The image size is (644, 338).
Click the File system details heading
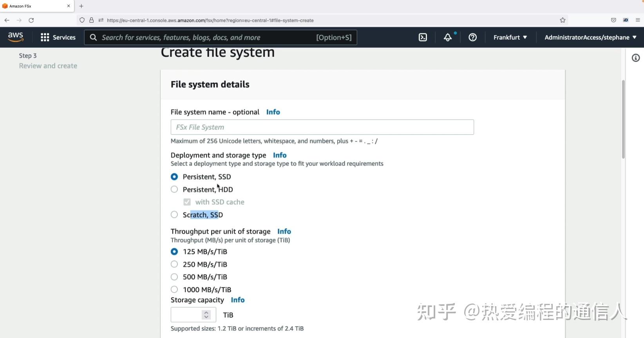pyautogui.click(x=210, y=84)
